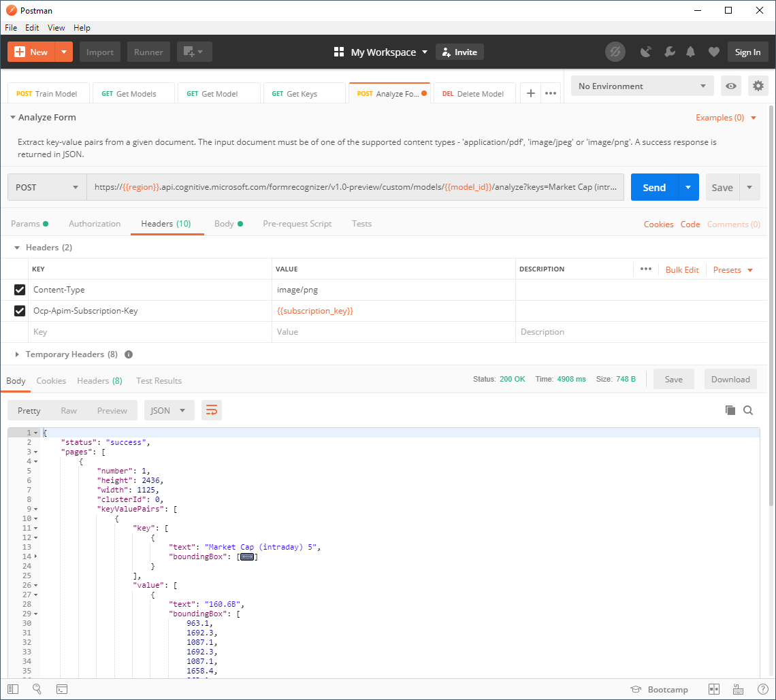The height and width of the screenshot is (700, 776).
Task: Open the Examples (0) dropdown
Action: pyautogui.click(x=726, y=118)
